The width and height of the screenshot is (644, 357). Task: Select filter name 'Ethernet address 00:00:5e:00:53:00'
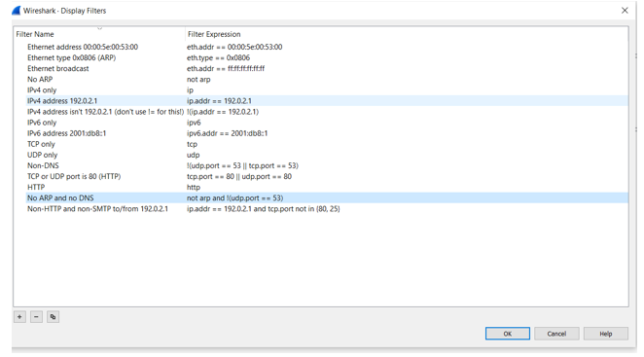tap(83, 47)
